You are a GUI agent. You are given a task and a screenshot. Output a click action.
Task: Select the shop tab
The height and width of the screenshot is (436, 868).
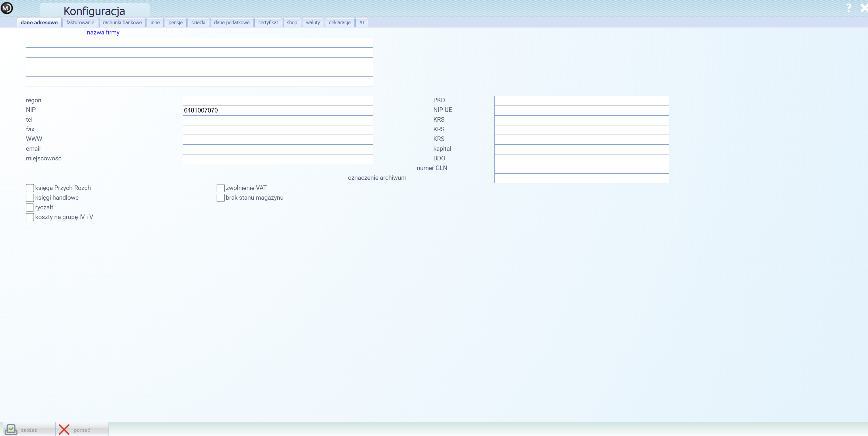pos(292,23)
